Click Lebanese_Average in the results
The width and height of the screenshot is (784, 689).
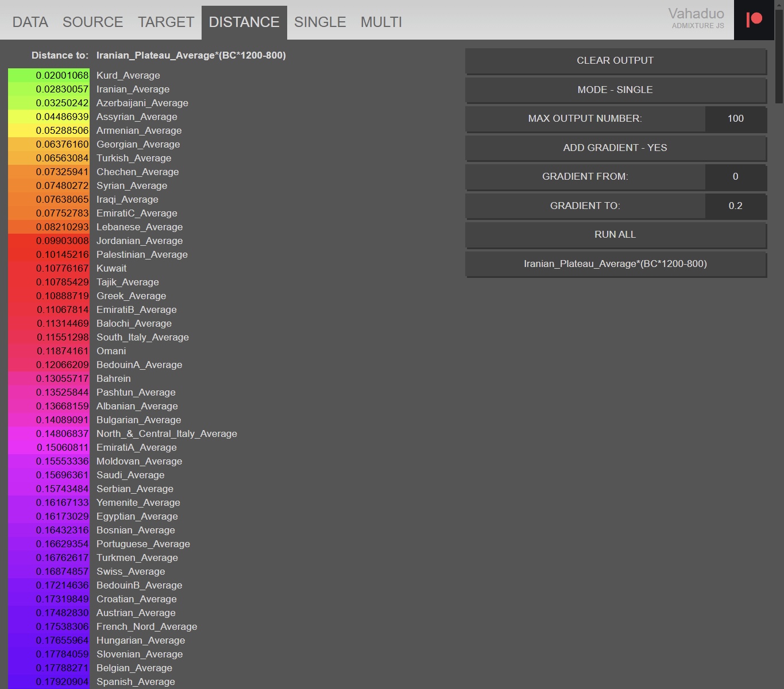coord(140,227)
